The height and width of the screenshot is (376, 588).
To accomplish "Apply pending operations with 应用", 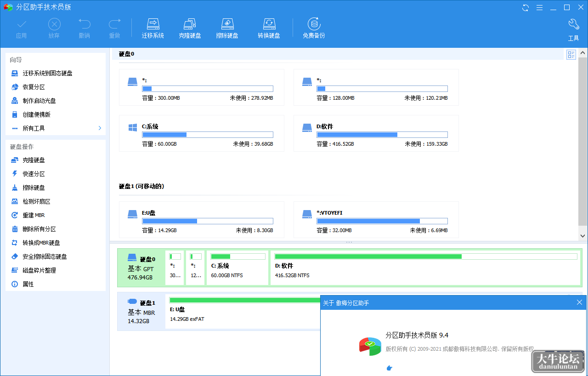I will pyautogui.click(x=21, y=28).
